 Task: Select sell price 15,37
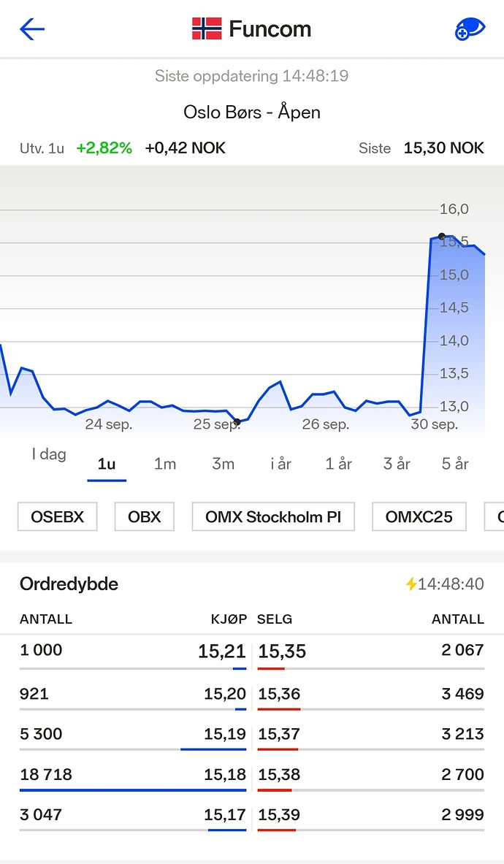point(279,734)
